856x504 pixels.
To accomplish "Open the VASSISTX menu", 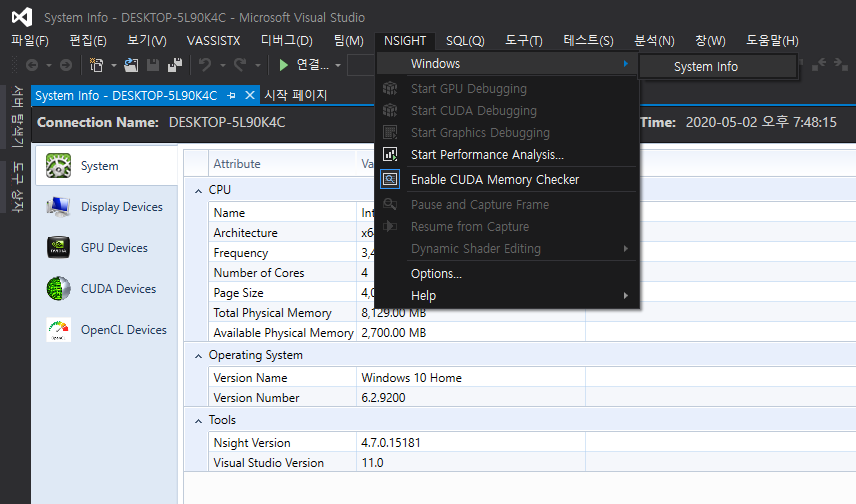I will (x=213, y=41).
